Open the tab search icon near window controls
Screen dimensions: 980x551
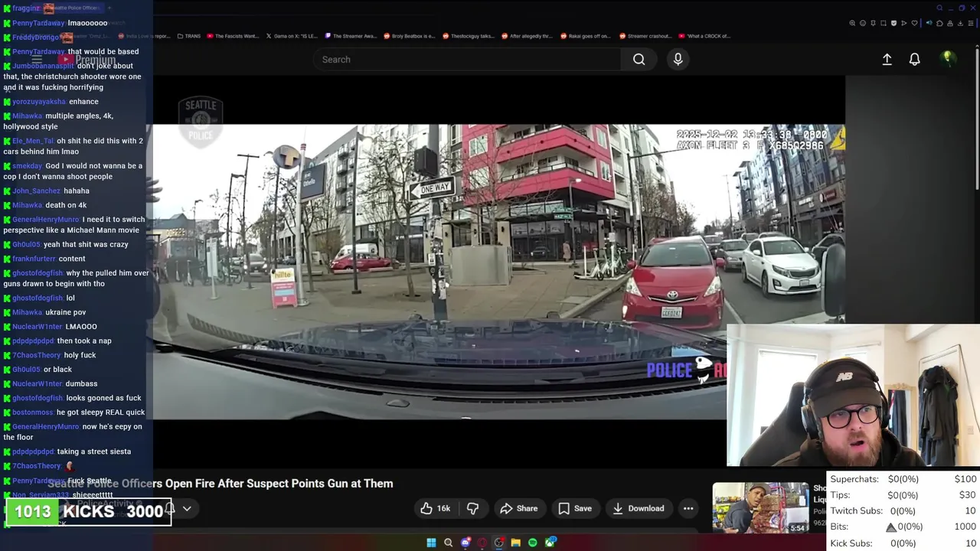(939, 8)
